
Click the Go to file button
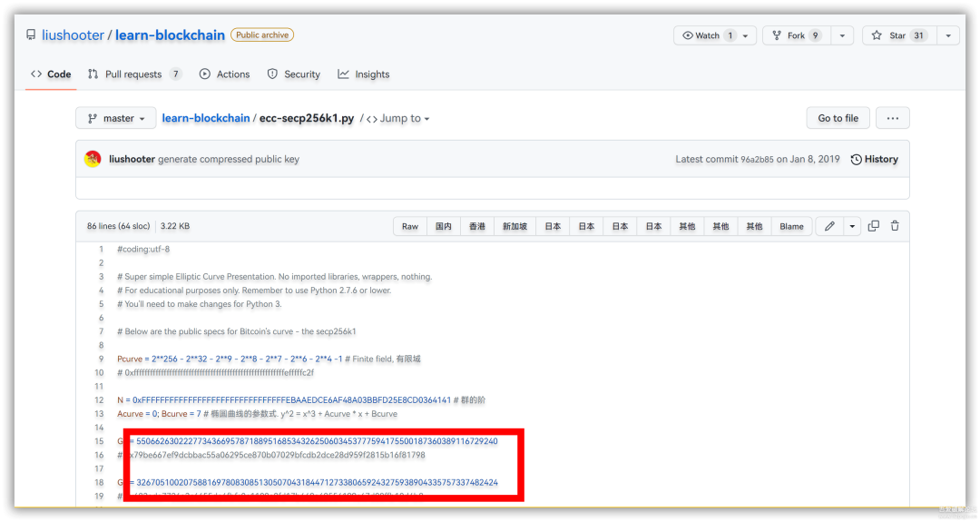tap(838, 118)
